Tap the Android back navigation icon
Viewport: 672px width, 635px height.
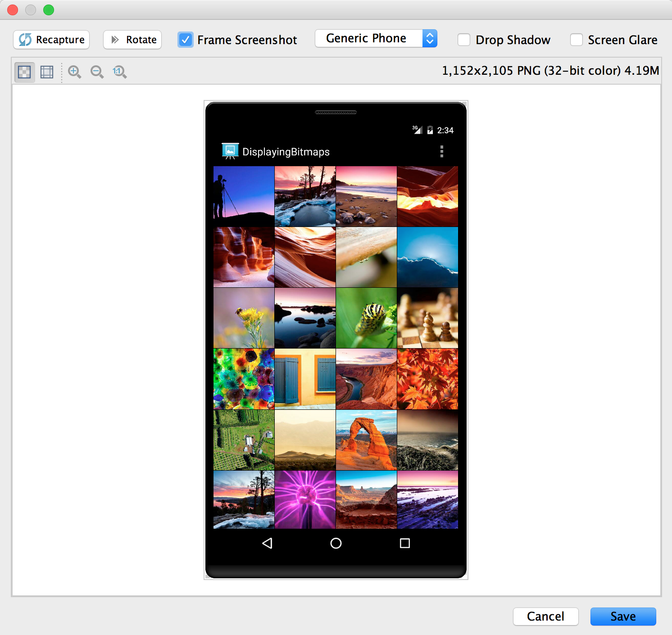click(267, 543)
